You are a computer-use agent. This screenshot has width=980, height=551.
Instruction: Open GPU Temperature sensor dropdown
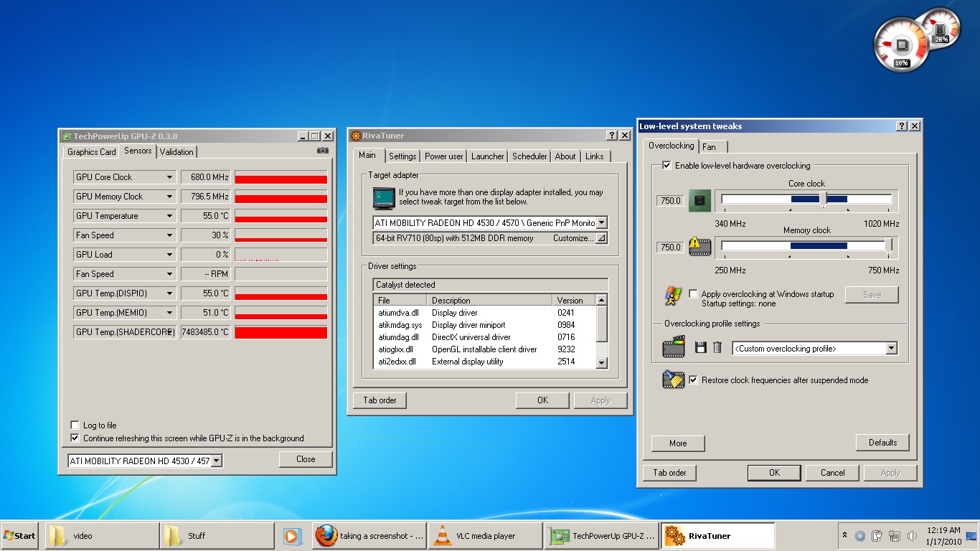click(x=170, y=216)
